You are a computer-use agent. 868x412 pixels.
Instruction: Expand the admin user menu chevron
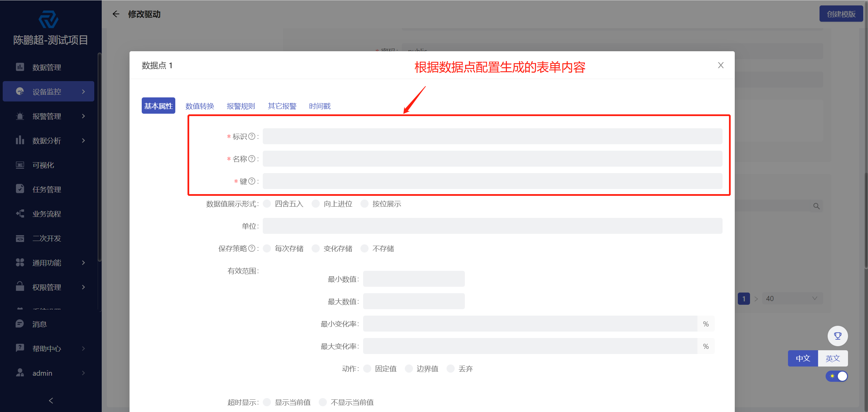[x=83, y=373]
